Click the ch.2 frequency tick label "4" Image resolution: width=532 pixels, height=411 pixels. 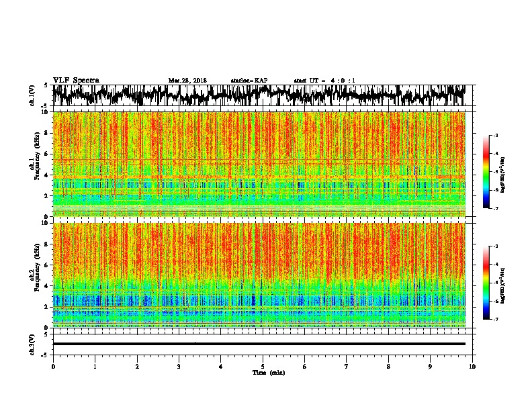coord(47,286)
